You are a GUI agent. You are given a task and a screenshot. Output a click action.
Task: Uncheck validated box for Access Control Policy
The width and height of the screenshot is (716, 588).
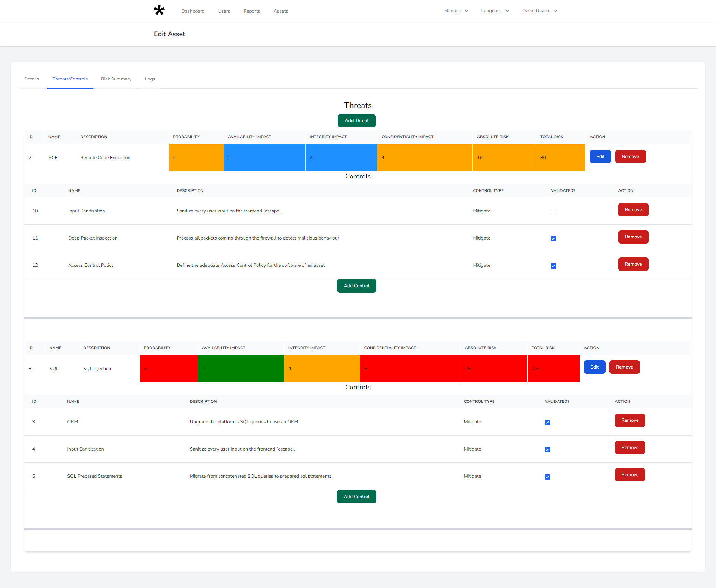click(553, 266)
